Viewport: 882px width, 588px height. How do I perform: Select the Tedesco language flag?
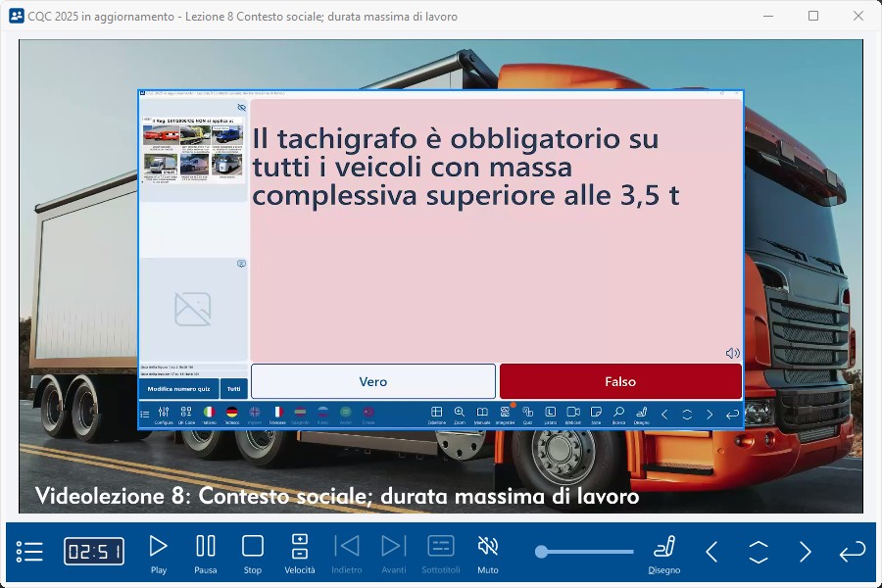(232, 414)
